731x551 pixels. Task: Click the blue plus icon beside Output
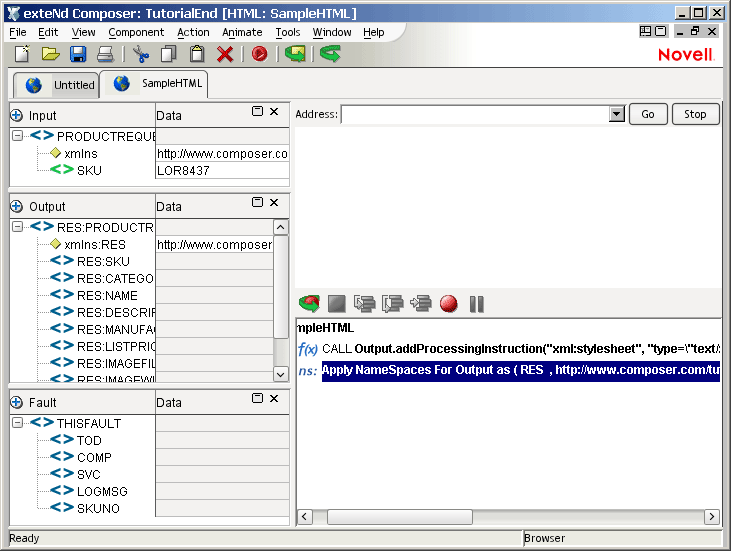tap(16, 206)
